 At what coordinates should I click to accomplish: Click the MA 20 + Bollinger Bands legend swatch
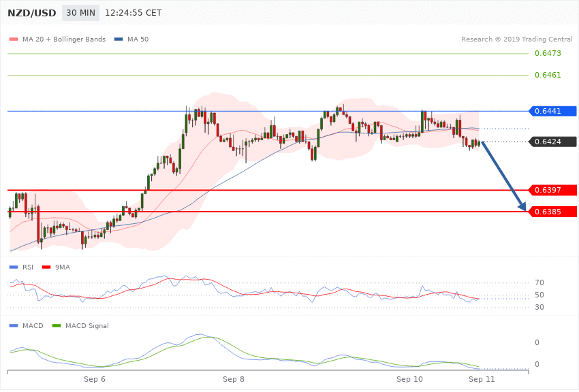[x=14, y=39]
